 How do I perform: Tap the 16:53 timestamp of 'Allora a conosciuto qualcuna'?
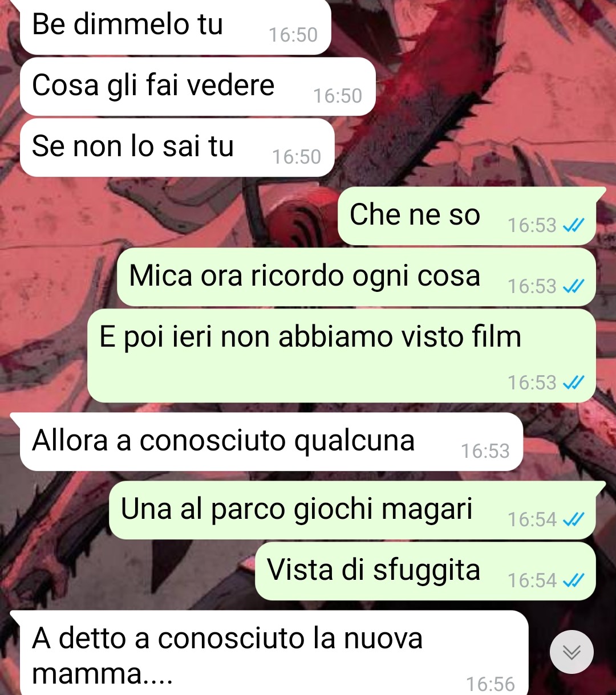pyautogui.click(x=485, y=451)
